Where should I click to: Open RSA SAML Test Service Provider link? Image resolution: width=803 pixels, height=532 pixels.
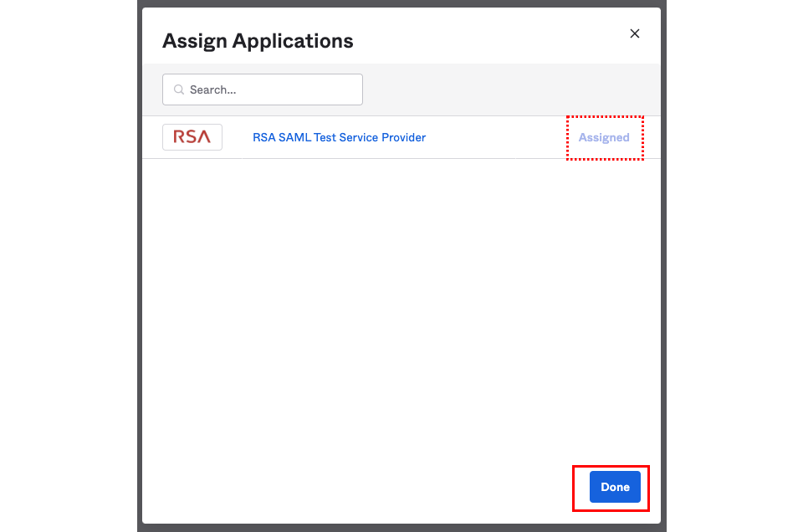(x=339, y=137)
